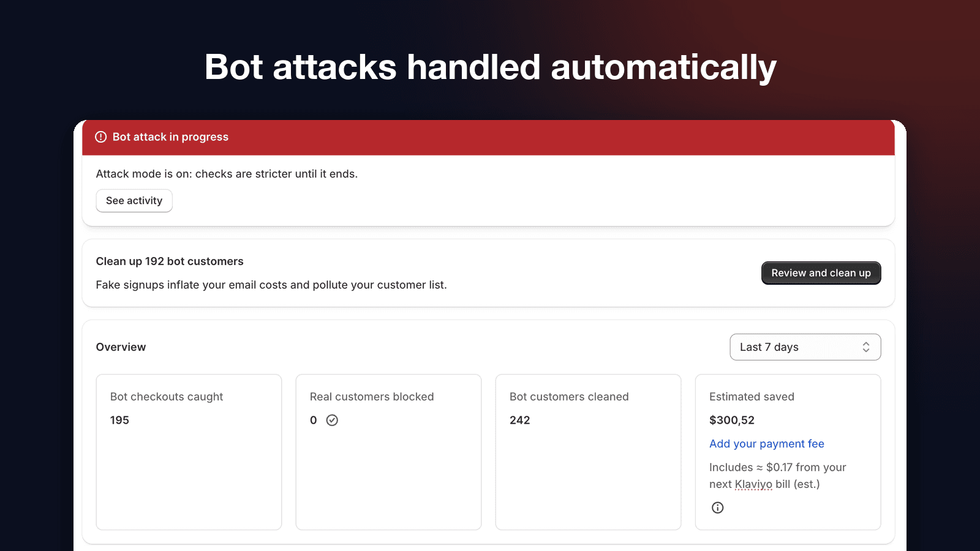
Task: Click the Bot checkouts caught label
Action: pos(167,397)
